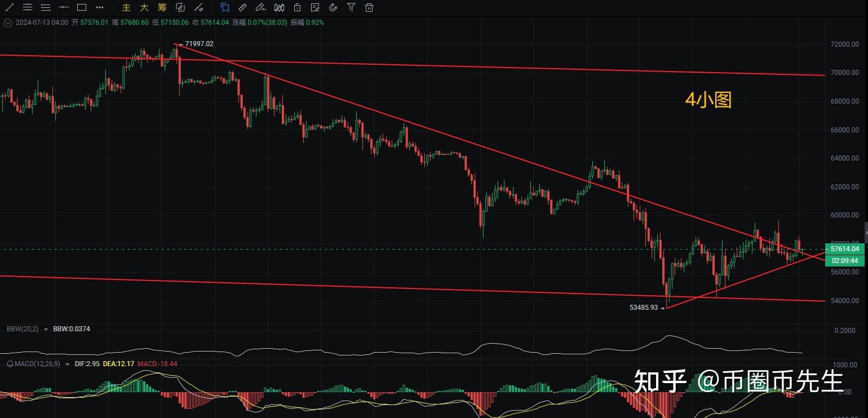The width and height of the screenshot is (868, 418).
Task: Click the line-with-marker edit tool icon
Action: point(198,7)
